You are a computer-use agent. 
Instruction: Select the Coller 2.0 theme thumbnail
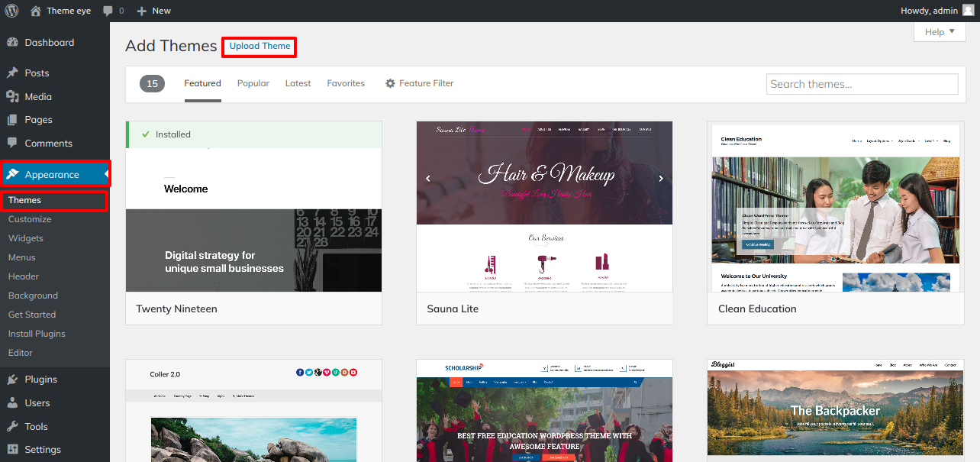[253, 411]
